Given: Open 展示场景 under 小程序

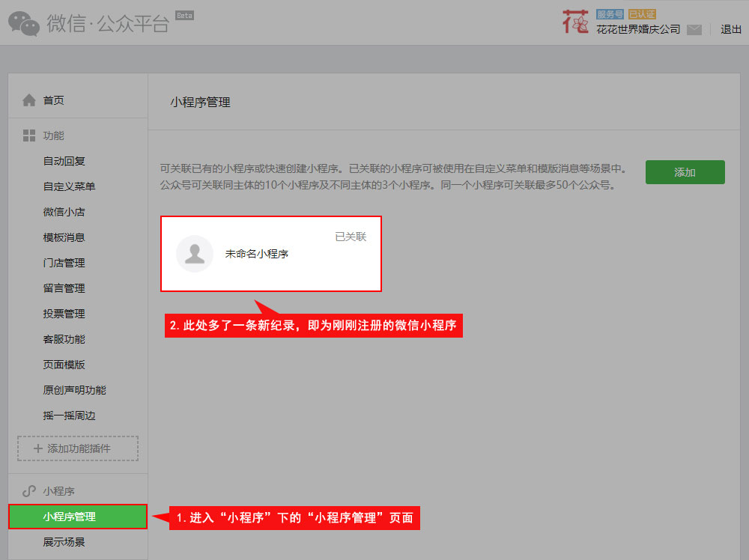Looking at the screenshot, I should click(x=64, y=542).
